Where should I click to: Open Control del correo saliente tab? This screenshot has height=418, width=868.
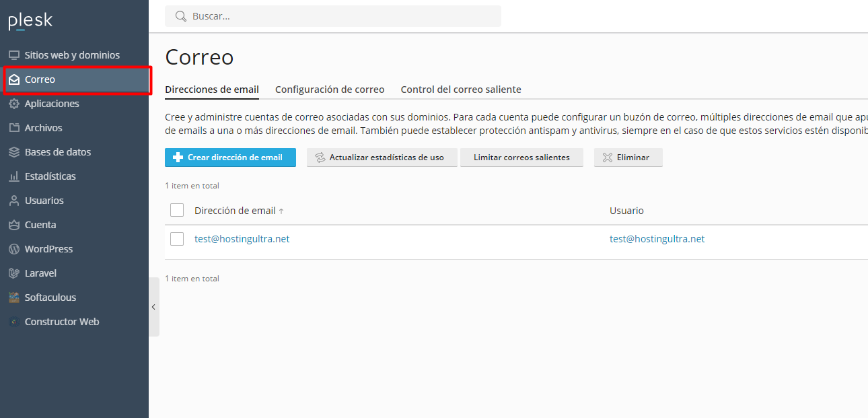pyautogui.click(x=461, y=90)
